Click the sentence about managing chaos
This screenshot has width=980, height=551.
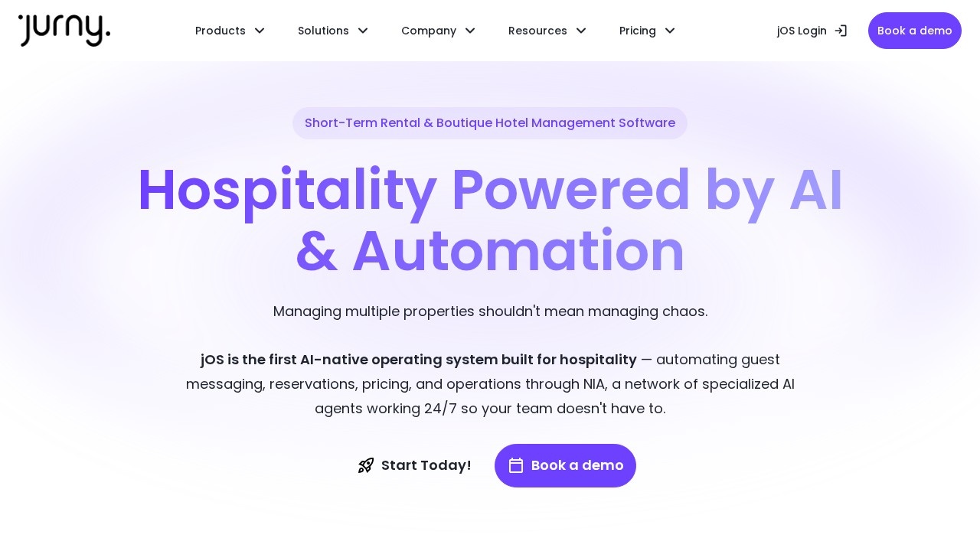click(x=490, y=311)
